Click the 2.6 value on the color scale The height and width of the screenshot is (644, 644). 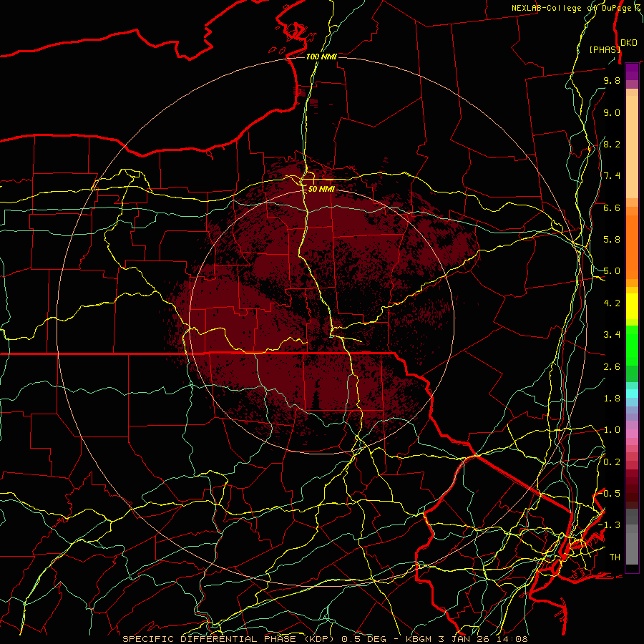tap(612, 367)
